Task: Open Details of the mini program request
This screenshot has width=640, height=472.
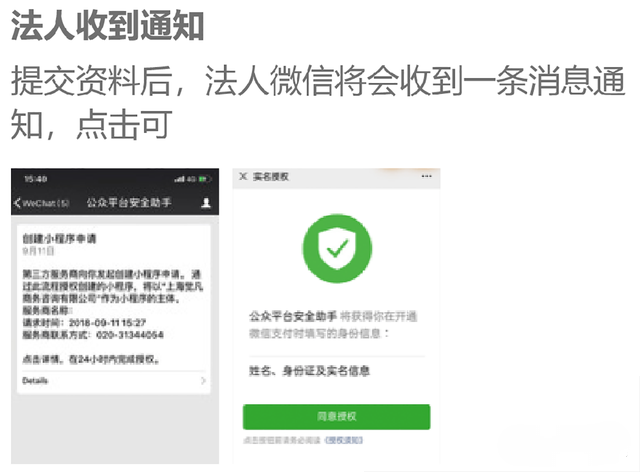Action: click(35, 381)
